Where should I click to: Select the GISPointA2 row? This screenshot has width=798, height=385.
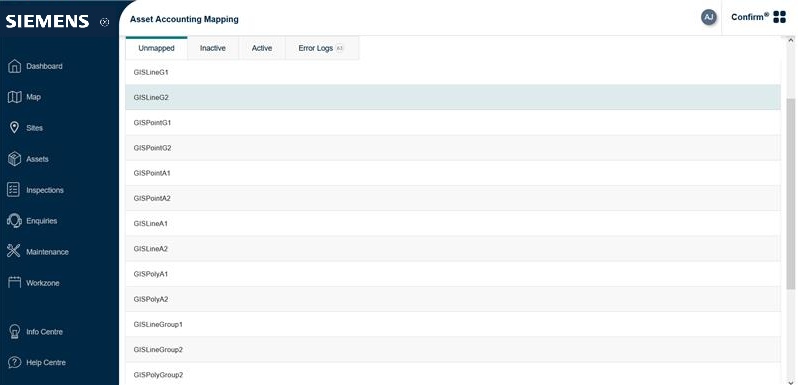pyautogui.click(x=453, y=198)
